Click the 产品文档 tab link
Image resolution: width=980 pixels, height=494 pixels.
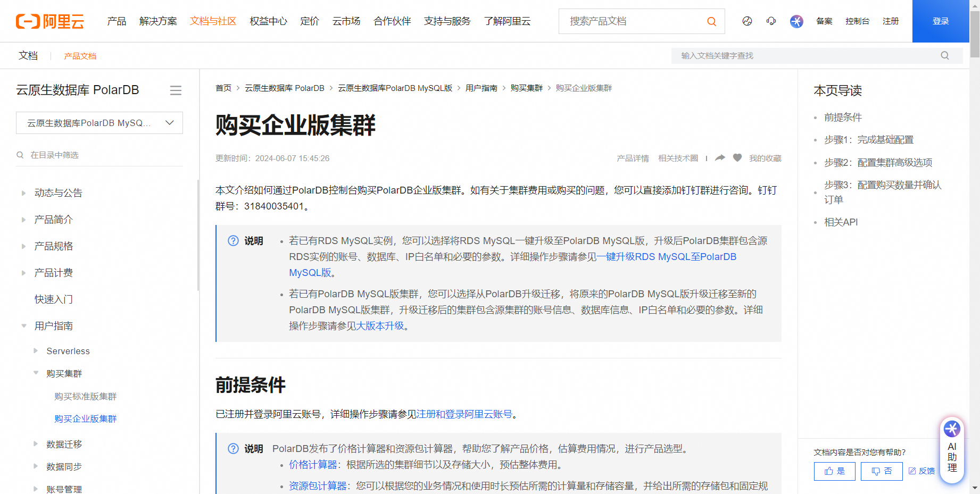click(x=80, y=56)
